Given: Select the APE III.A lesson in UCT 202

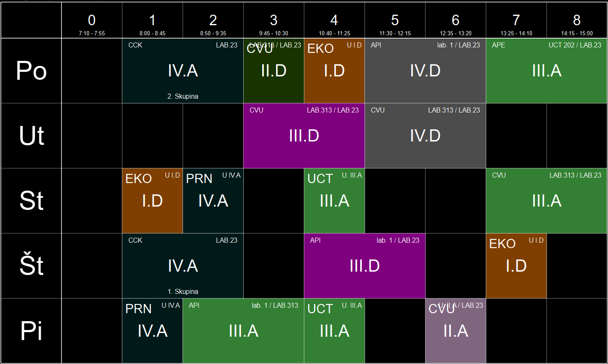Looking at the screenshot, I should point(547,71).
